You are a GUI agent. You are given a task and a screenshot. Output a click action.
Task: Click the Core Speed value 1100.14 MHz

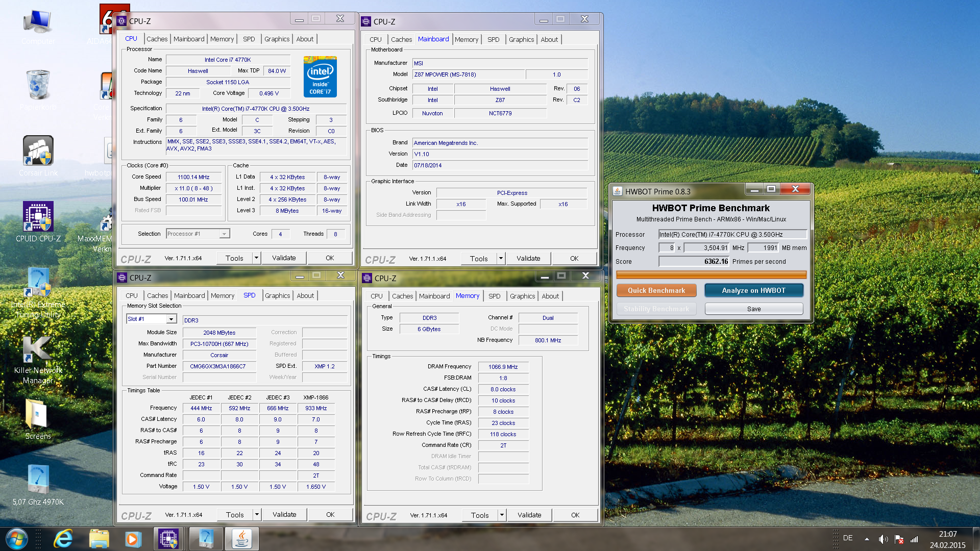coord(193,177)
